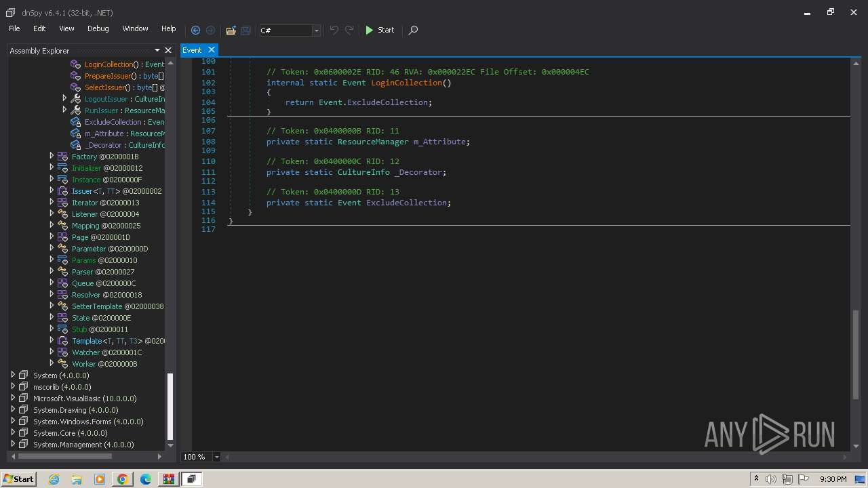This screenshot has width=868, height=488.
Task: Click the State class icon
Action: (x=62, y=317)
